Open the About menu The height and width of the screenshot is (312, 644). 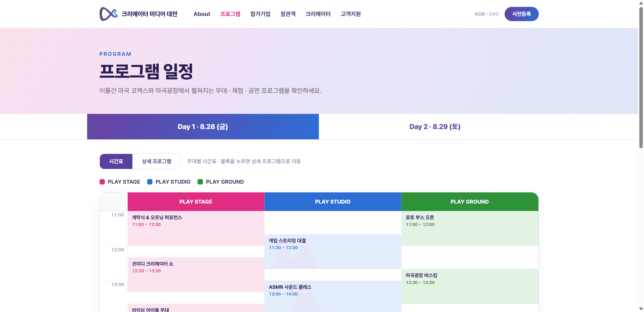(202, 14)
